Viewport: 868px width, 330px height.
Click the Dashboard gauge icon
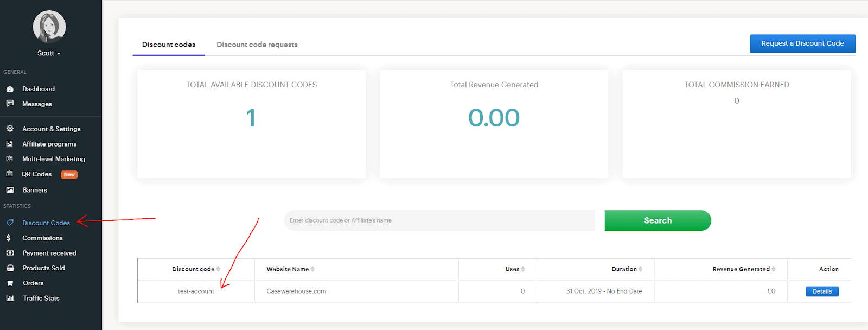[10, 89]
